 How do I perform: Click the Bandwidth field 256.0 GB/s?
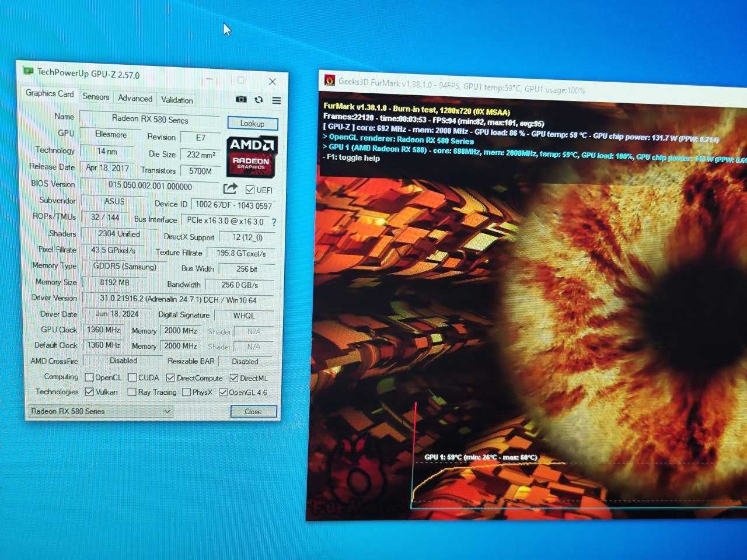[239, 285]
